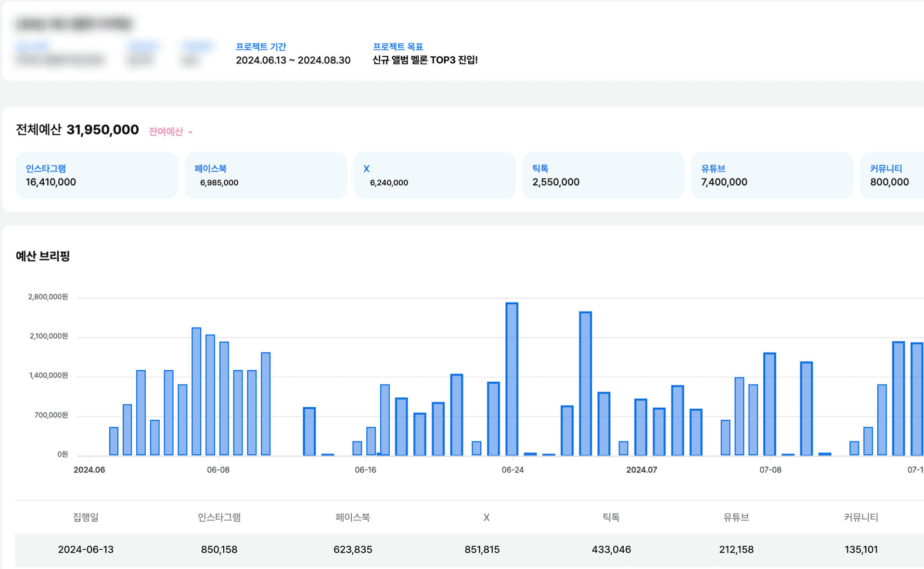924x569 pixels.
Task: Click the 틱톡 table column header
Action: [x=611, y=517]
